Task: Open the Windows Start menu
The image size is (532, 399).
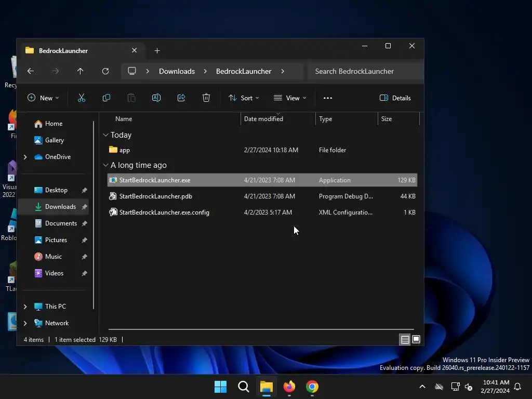Action: pyautogui.click(x=220, y=387)
